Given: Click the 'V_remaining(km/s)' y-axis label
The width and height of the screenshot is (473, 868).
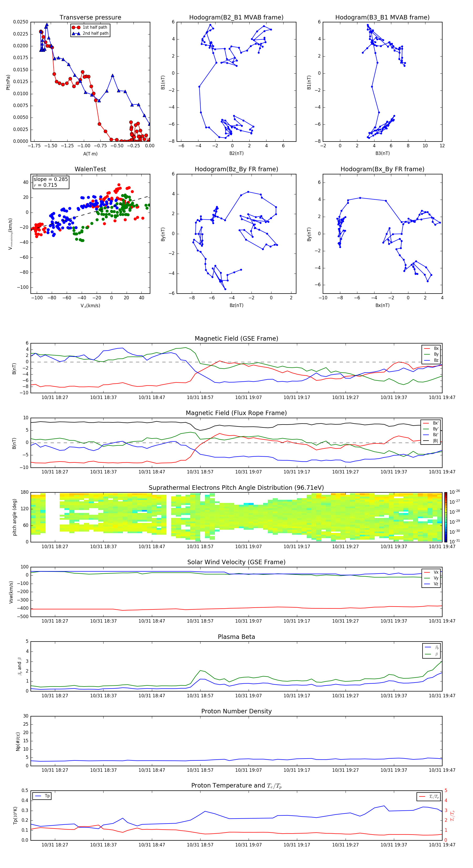Looking at the screenshot, I should (x=10, y=234).
